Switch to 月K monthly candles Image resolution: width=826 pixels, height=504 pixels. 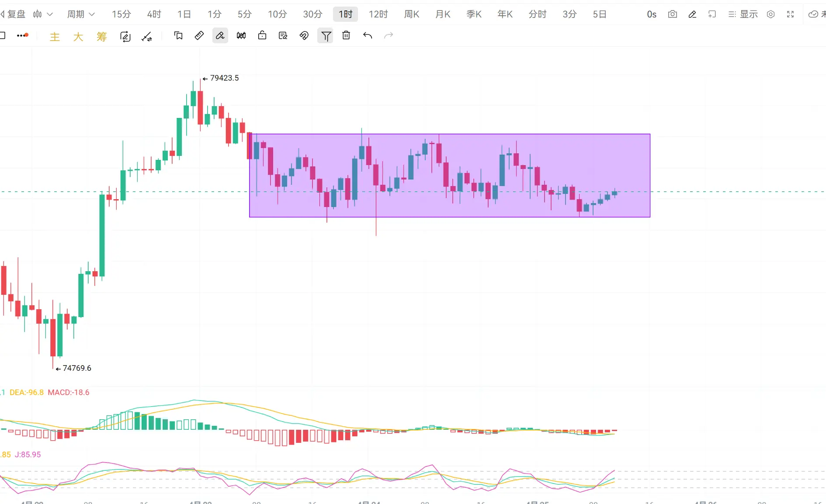pos(443,14)
